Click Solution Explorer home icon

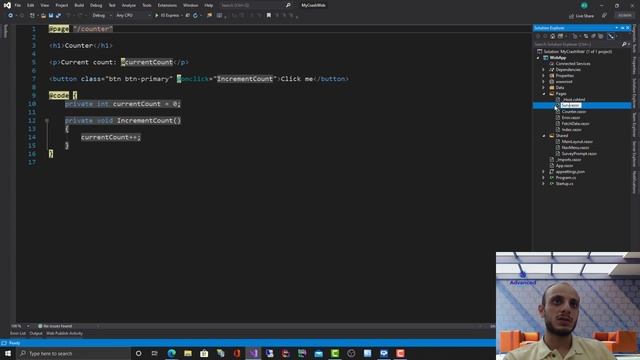point(553,36)
